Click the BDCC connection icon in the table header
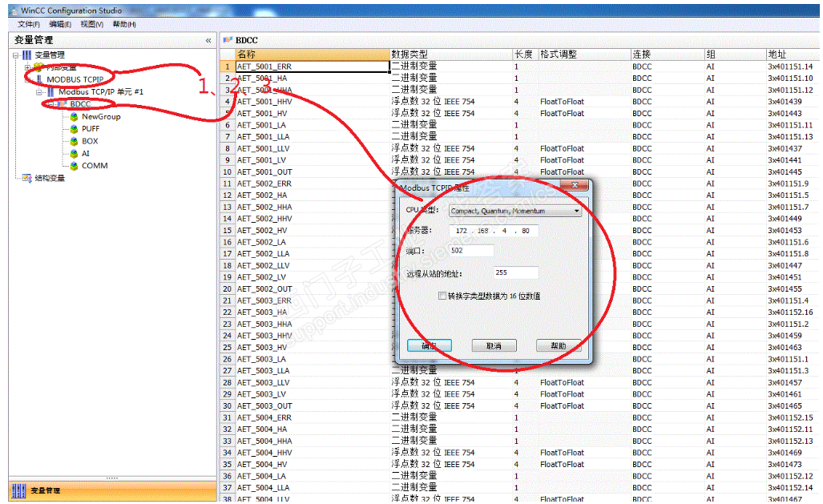The width and height of the screenshot is (823, 504). (x=228, y=40)
